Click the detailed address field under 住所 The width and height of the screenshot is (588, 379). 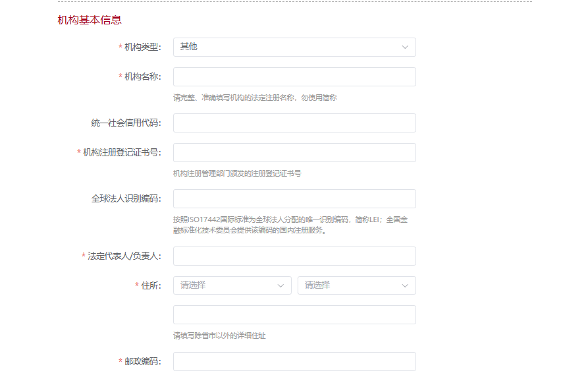[x=294, y=314]
